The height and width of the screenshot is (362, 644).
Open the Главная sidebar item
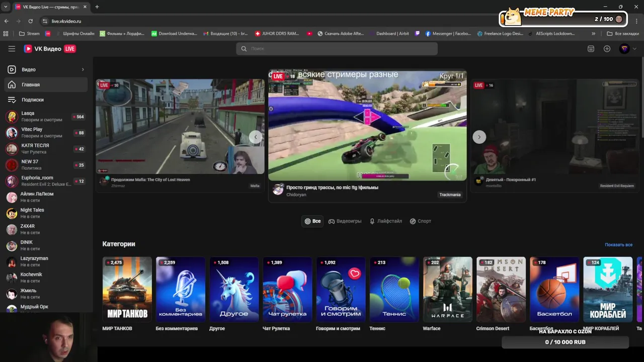pyautogui.click(x=46, y=84)
